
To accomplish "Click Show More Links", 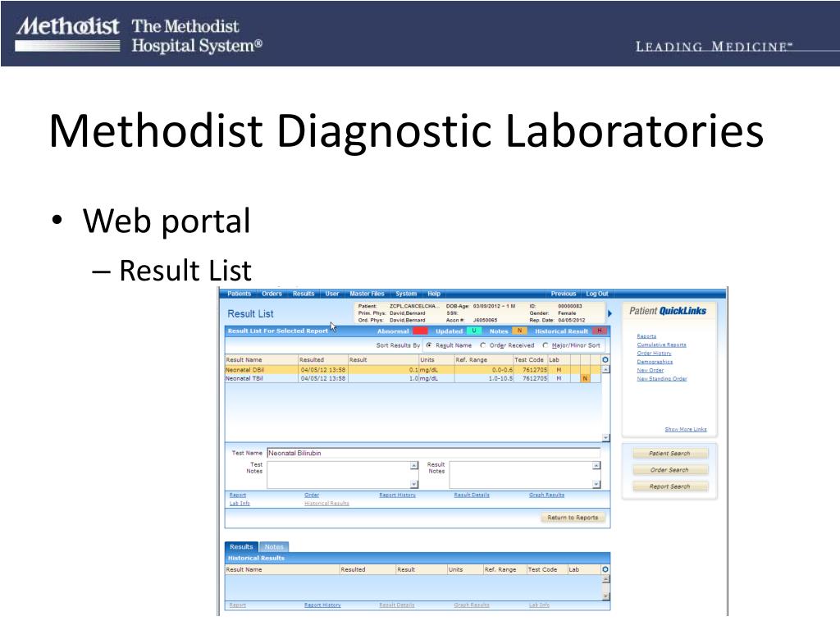I will (686, 429).
